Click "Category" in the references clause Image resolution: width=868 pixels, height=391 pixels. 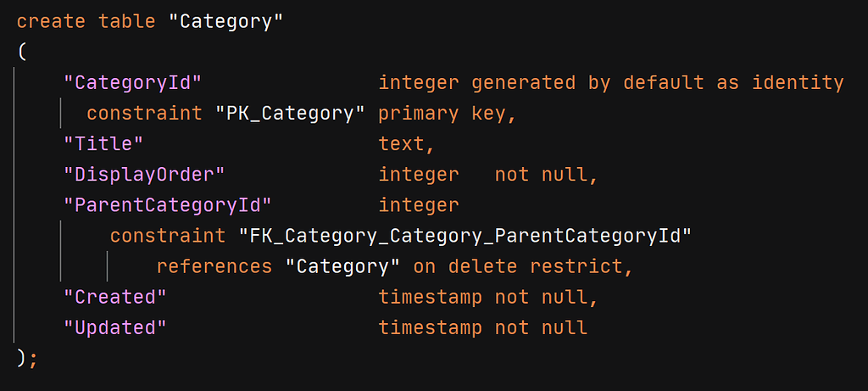(x=342, y=266)
